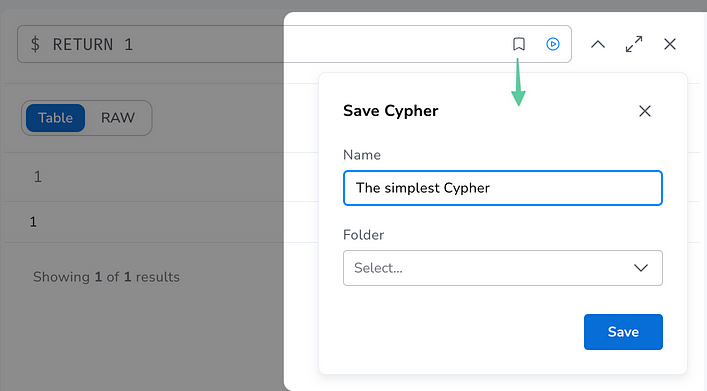Click the Folder dropdown chevron arrow
Screen dimensions: 707x391
tap(641, 268)
